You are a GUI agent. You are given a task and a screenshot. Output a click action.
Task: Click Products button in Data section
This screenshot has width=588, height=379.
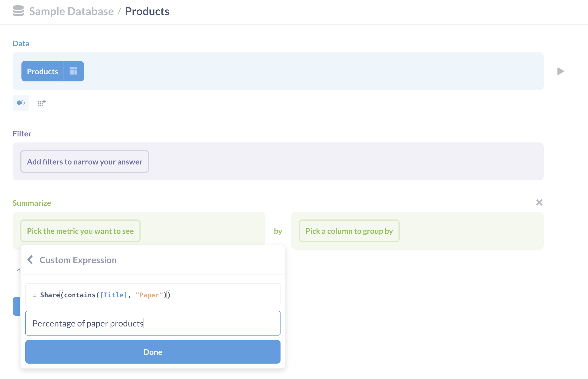tap(42, 71)
